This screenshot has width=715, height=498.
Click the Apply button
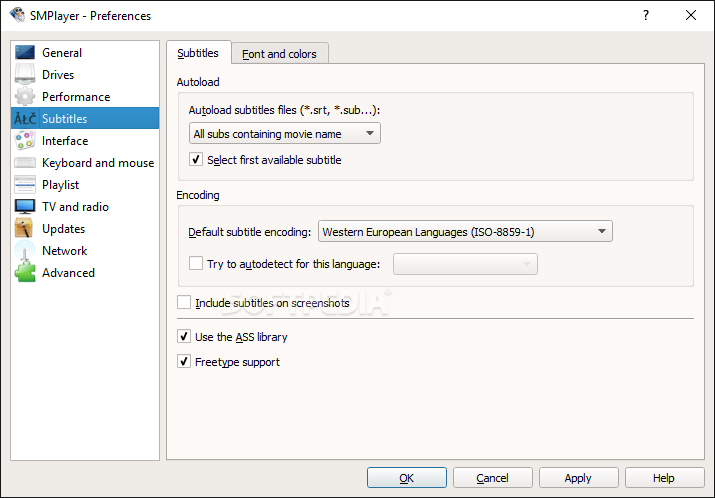pos(578,477)
